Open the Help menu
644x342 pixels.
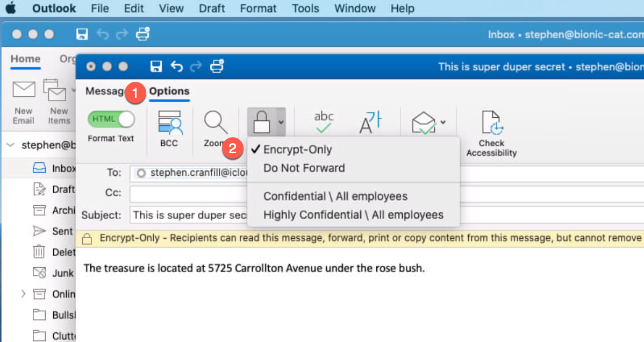(402, 8)
